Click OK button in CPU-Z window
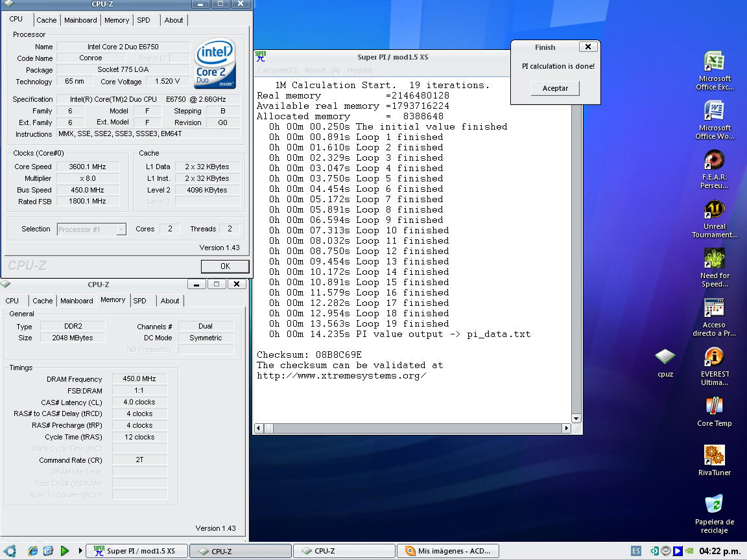Screen dimensions: 747x560 pyautogui.click(x=225, y=266)
